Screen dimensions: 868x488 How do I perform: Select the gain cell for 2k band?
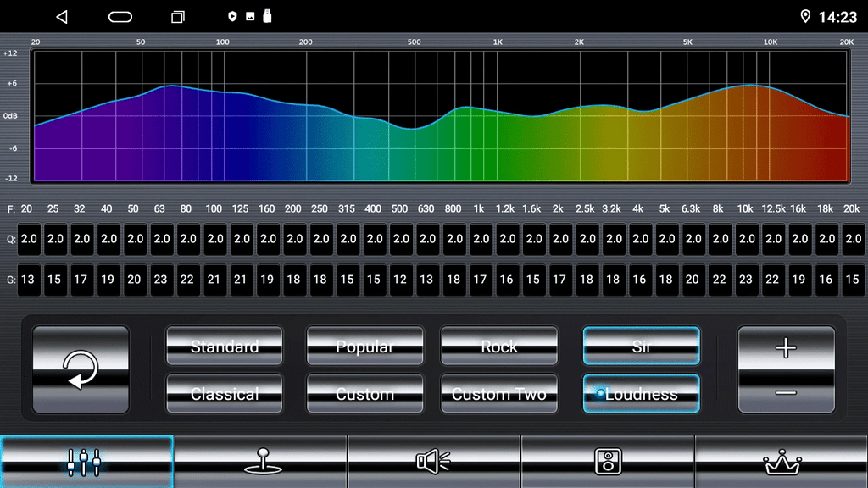click(x=560, y=280)
